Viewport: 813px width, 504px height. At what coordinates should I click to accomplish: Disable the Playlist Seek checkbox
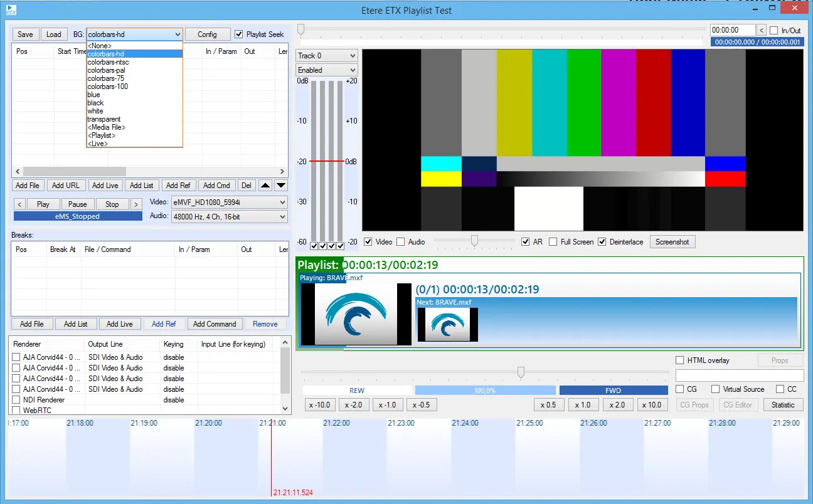tap(238, 34)
